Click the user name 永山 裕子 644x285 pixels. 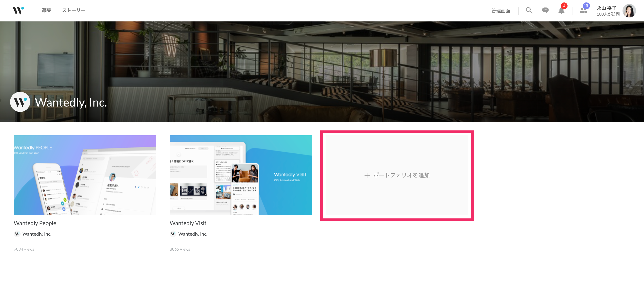coord(606,8)
